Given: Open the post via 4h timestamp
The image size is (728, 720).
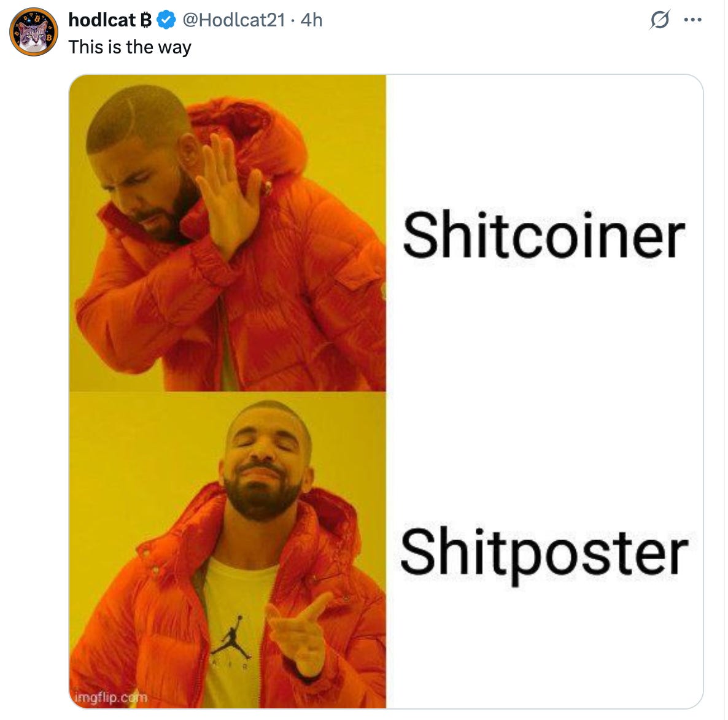Looking at the screenshot, I should click(x=312, y=20).
